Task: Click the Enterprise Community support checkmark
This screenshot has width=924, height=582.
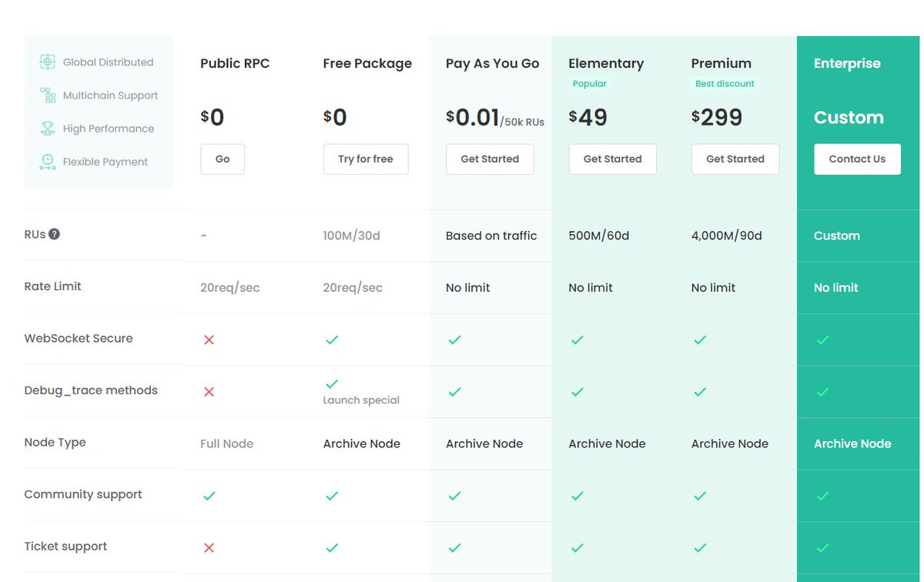Action: click(x=822, y=495)
